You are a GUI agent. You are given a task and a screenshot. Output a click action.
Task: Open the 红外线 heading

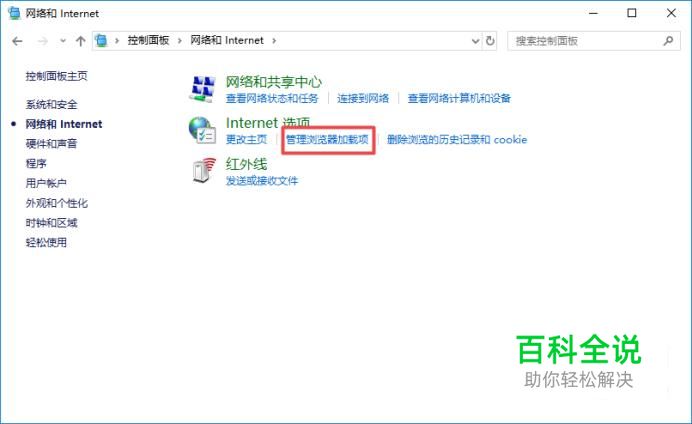pos(246,164)
